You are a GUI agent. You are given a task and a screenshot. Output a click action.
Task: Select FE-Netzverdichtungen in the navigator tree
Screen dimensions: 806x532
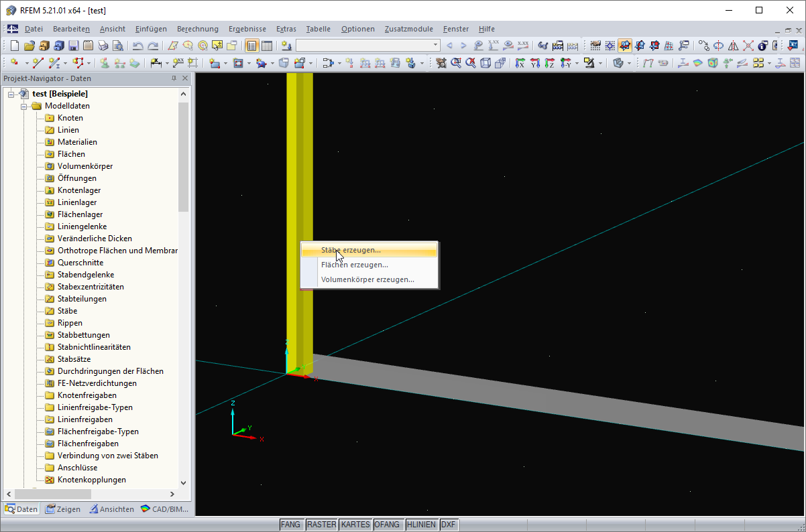(97, 383)
